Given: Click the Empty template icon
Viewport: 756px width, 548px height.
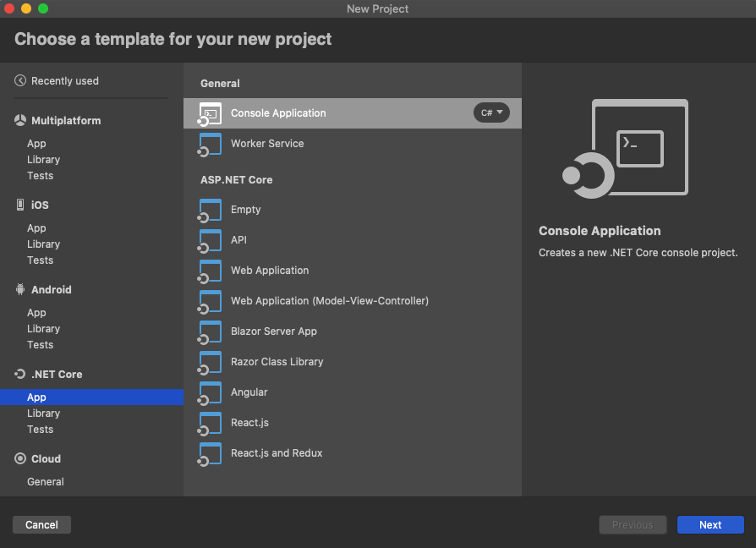Looking at the screenshot, I should pos(210,211).
